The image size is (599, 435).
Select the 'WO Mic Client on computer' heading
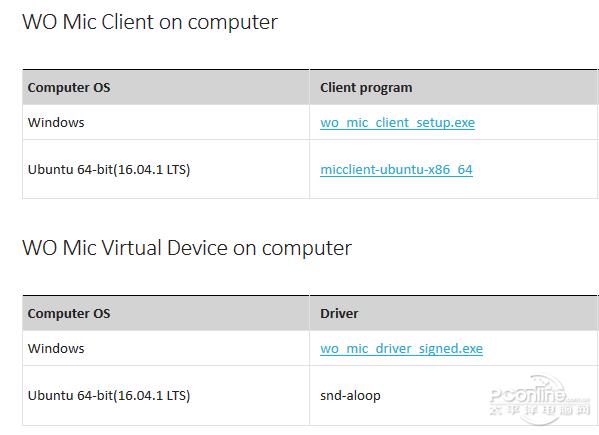point(150,22)
